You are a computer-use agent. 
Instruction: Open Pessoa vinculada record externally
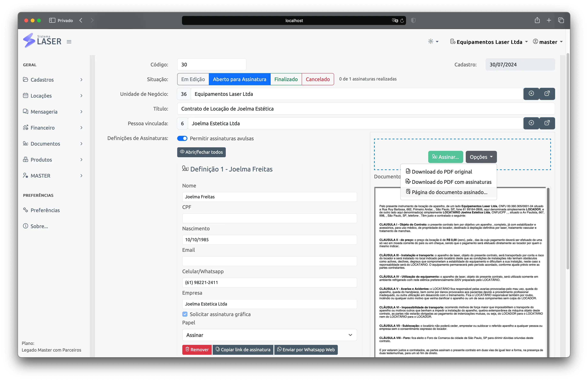547,123
